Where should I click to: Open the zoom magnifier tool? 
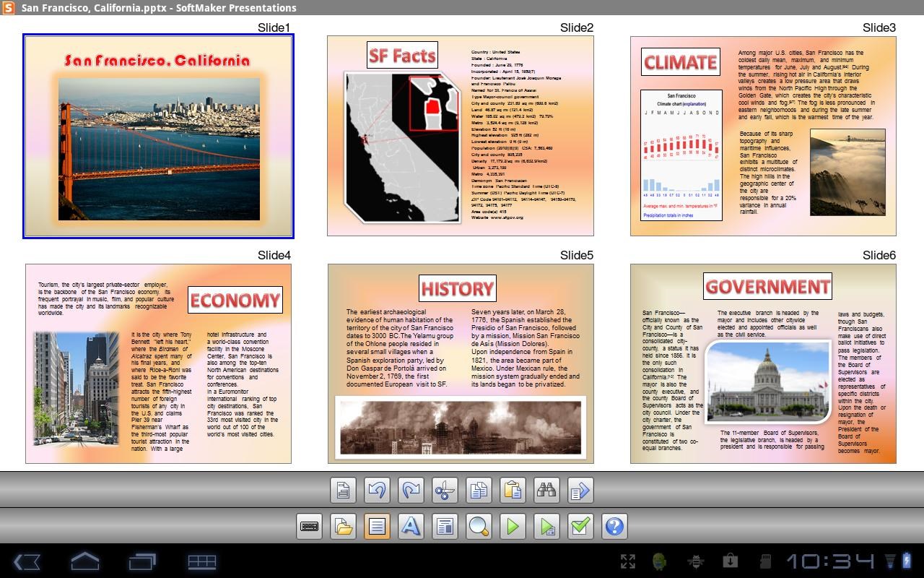pyautogui.click(x=479, y=527)
